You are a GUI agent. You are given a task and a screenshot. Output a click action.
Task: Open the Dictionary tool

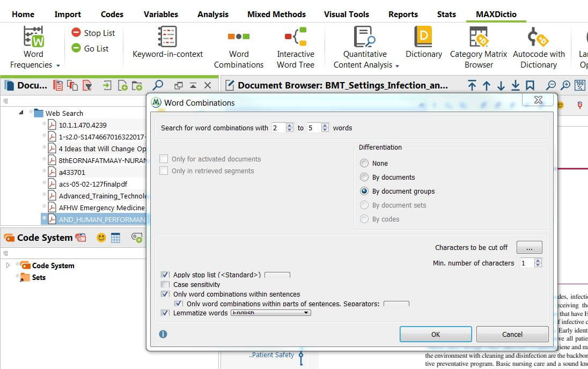point(424,42)
